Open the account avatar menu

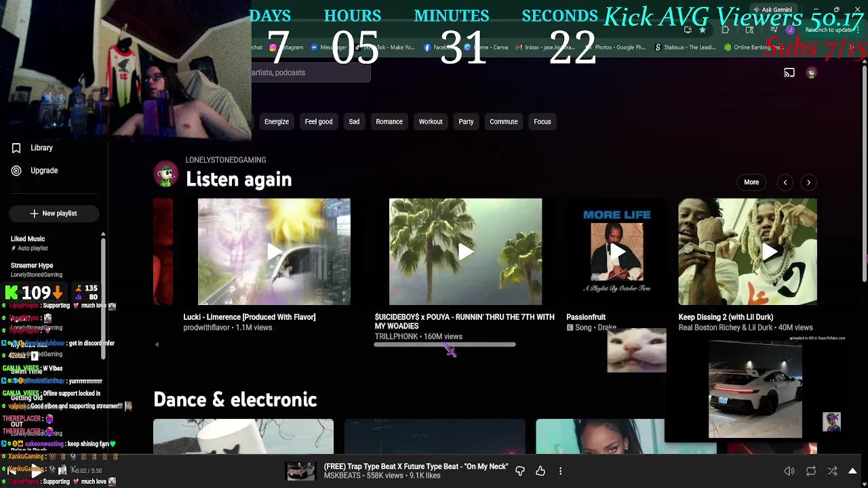click(x=811, y=73)
